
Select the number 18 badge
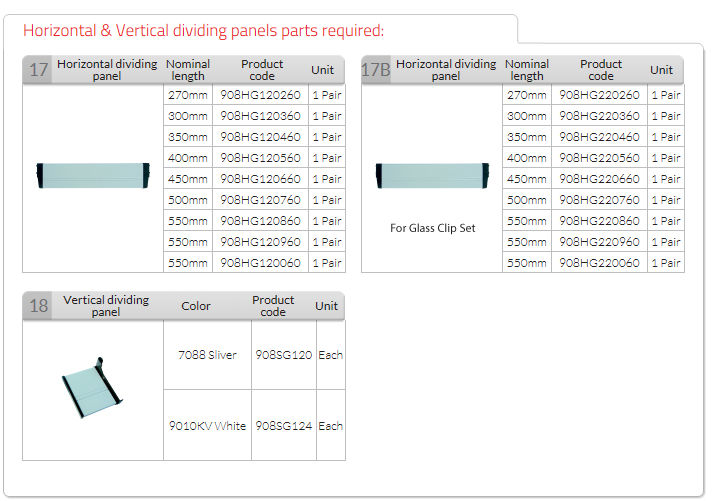pyautogui.click(x=38, y=306)
